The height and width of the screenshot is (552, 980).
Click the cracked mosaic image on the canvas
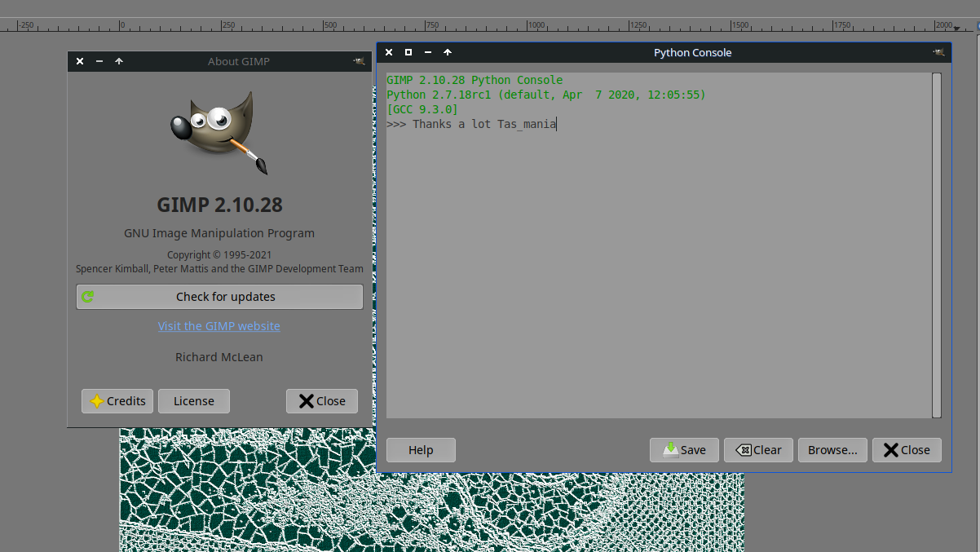pos(431,512)
